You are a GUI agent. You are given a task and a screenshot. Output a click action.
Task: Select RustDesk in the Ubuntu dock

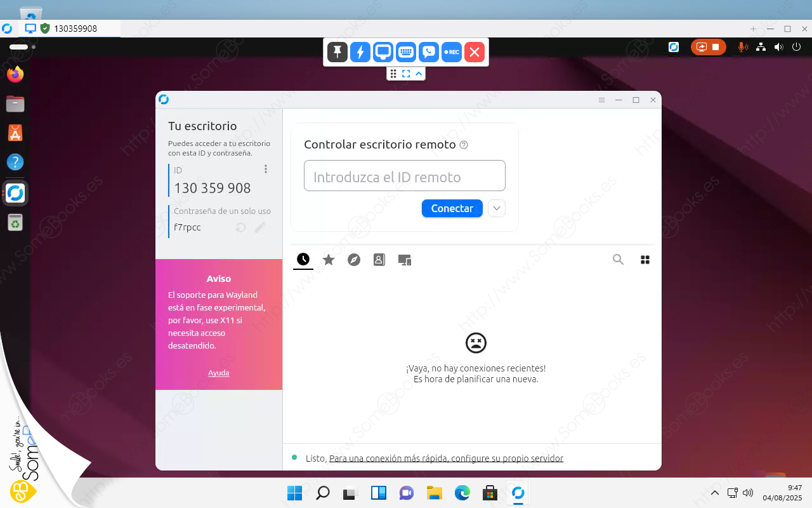(x=15, y=193)
